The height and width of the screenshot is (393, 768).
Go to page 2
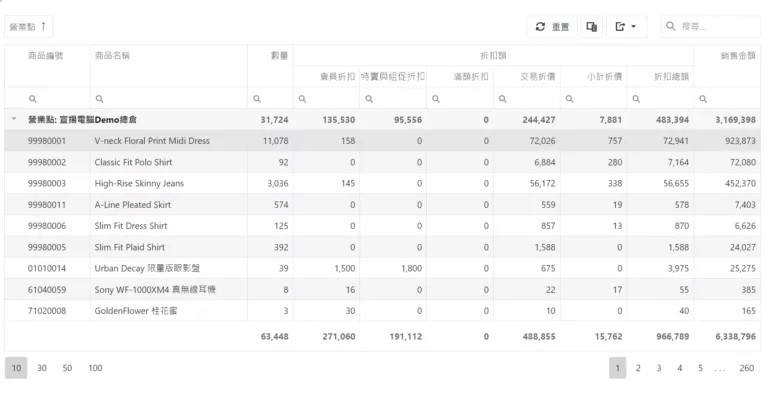pyautogui.click(x=638, y=368)
